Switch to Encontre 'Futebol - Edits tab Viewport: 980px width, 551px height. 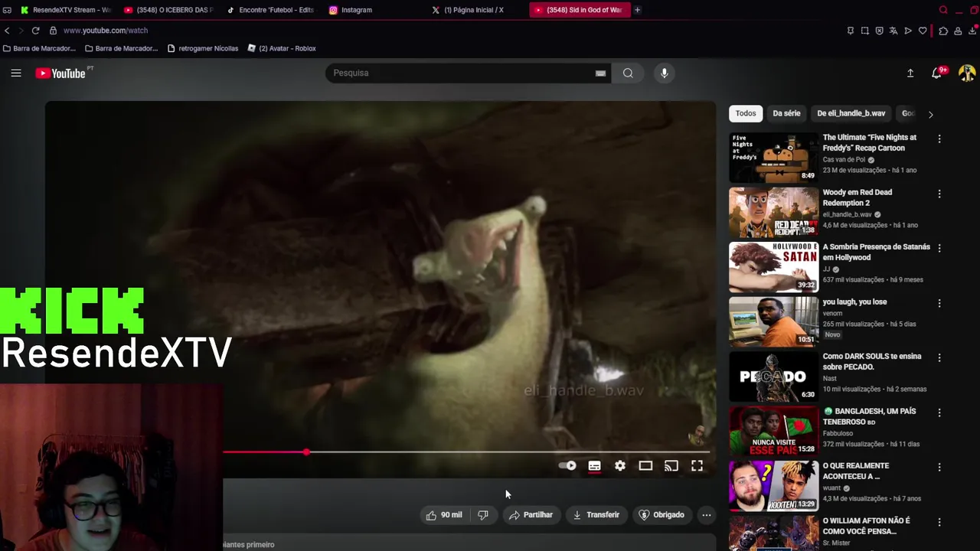pos(271,10)
